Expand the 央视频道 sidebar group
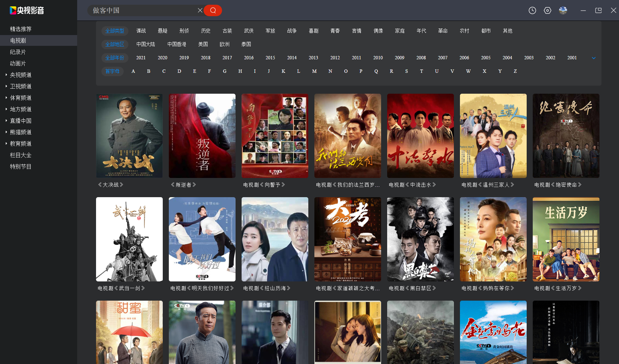This screenshot has width=619, height=364. click(21, 75)
